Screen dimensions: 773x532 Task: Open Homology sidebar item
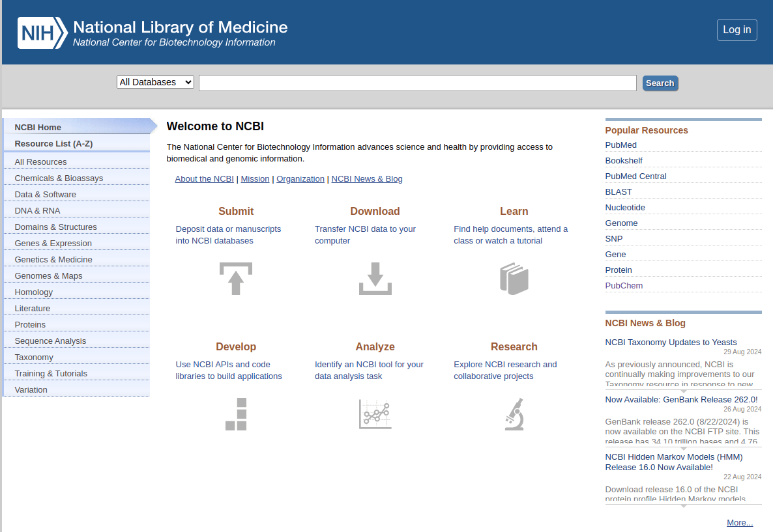click(x=76, y=292)
